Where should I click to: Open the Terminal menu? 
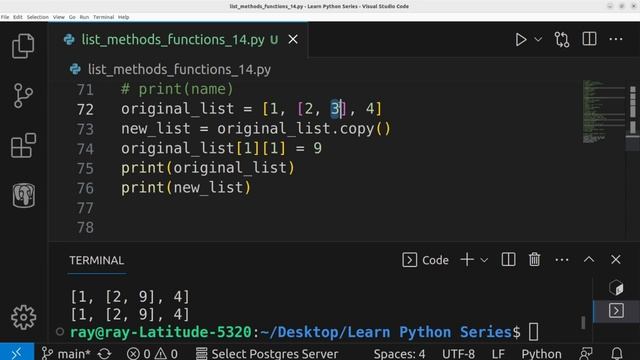[103, 17]
